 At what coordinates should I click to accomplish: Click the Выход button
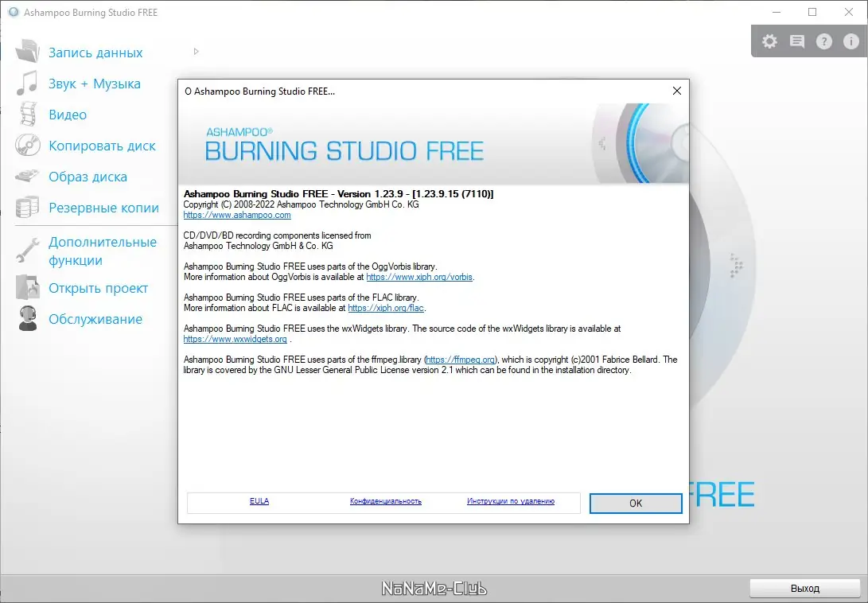point(805,588)
